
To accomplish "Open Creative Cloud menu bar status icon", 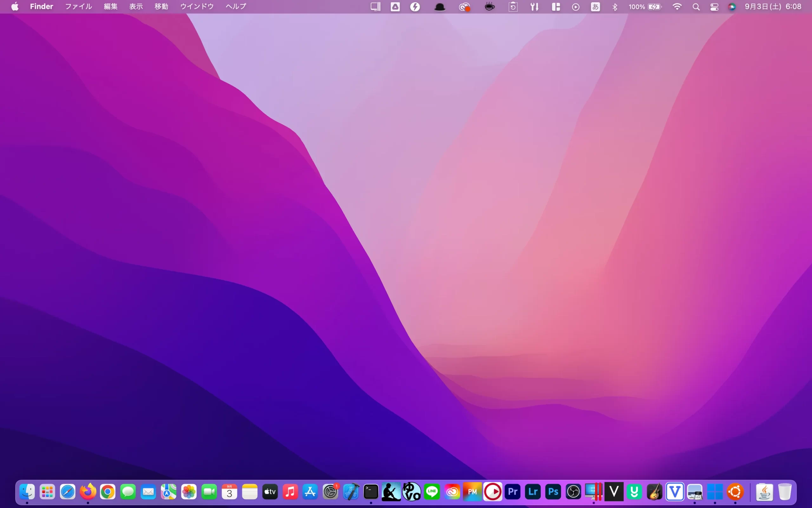I will (465, 7).
